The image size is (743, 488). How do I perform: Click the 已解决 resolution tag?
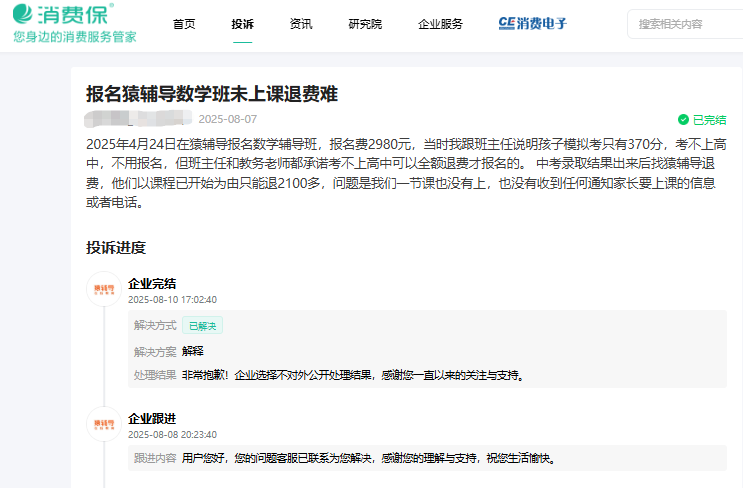202,325
